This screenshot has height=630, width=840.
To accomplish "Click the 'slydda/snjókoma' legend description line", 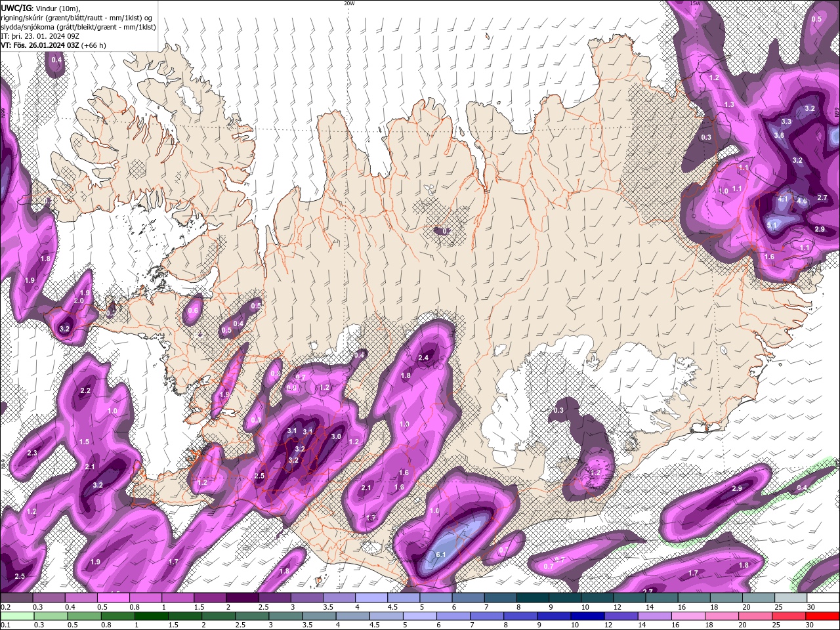I will pos(78,27).
